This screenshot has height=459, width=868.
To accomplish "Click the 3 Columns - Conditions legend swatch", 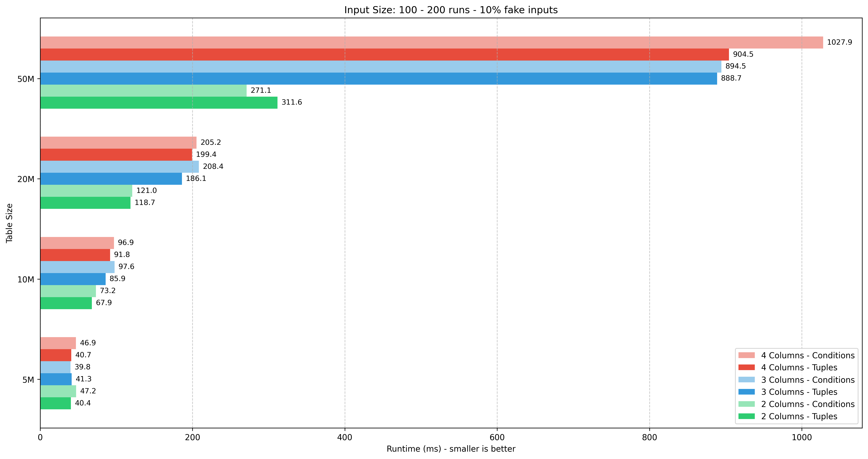I will 746,380.
